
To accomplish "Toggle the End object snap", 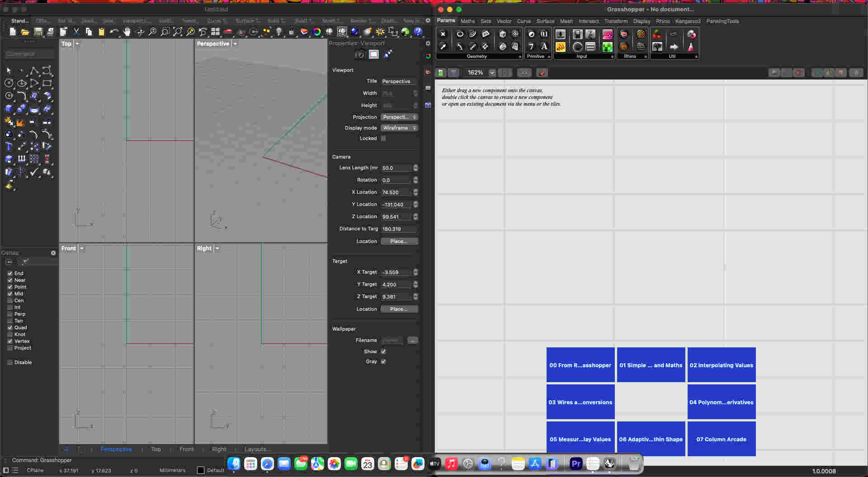I will coord(10,273).
